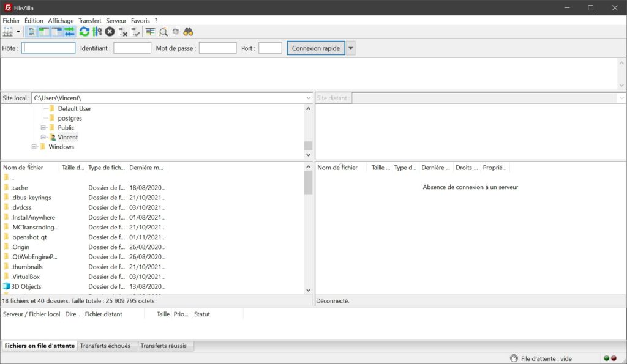The image size is (627, 364).
Task: Toggle the message log display
Action: (32, 32)
